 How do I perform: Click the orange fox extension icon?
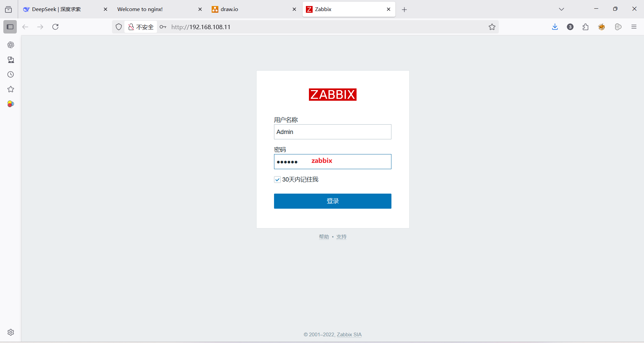[602, 27]
